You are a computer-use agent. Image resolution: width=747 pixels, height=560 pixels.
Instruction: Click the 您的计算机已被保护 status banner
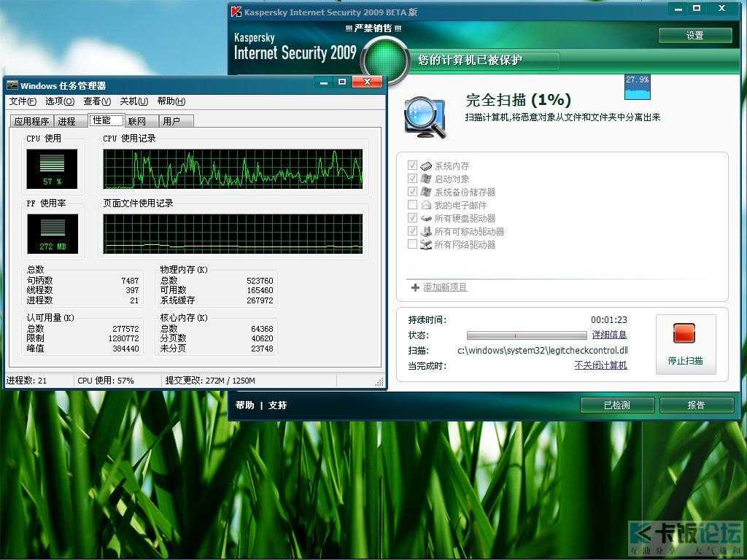pos(484,61)
